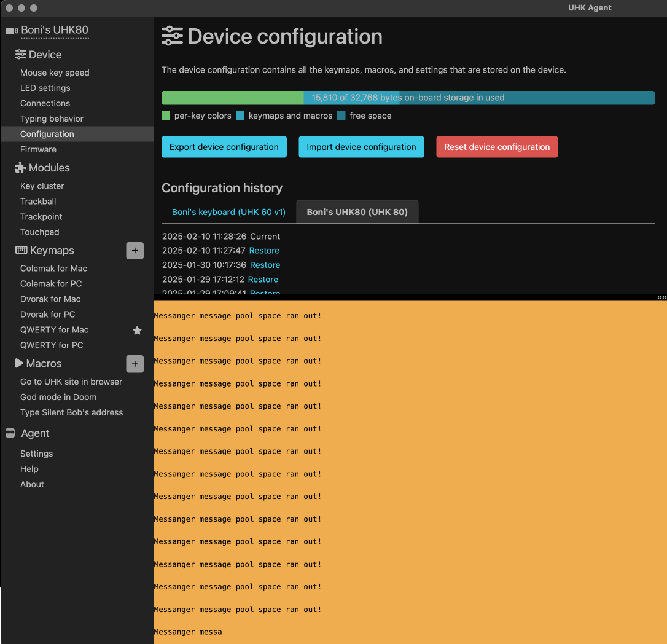667x644 pixels.
Task: Click the keyboard icon beside Boni's UHK80
Action: pos(12,31)
